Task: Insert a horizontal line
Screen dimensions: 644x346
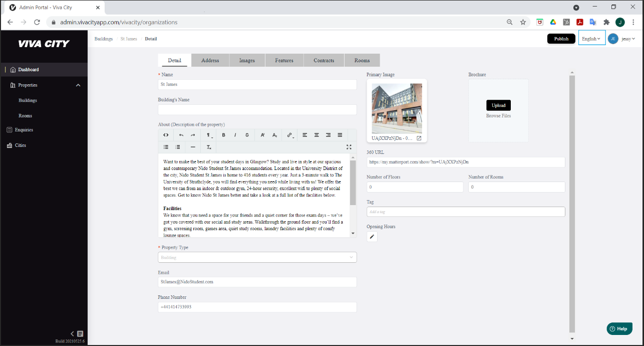Action: click(x=193, y=147)
